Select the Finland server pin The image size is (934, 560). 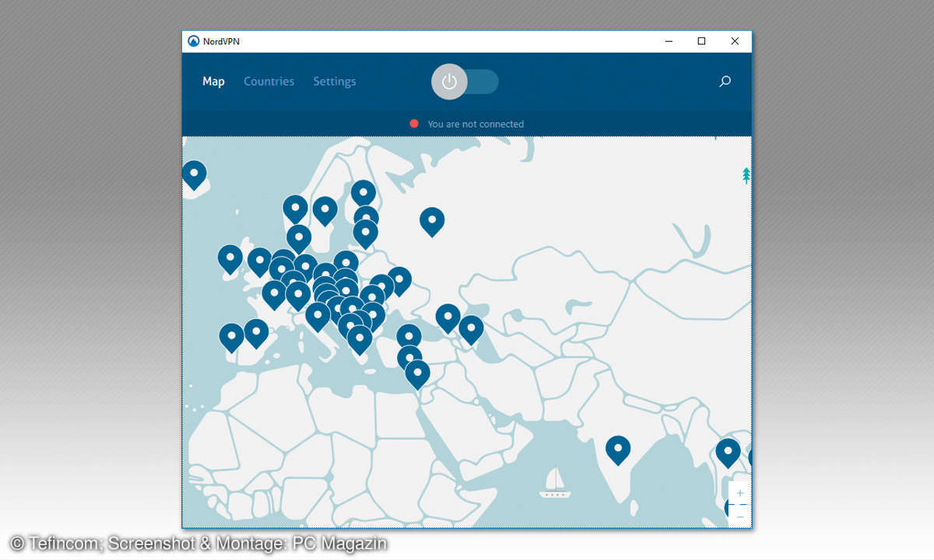coord(363,194)
